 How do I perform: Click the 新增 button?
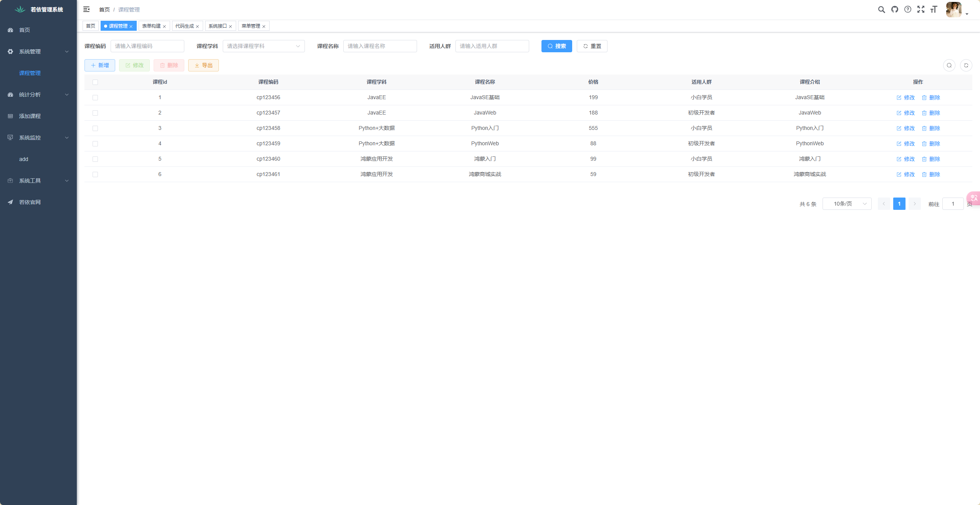tap(100, 65)
